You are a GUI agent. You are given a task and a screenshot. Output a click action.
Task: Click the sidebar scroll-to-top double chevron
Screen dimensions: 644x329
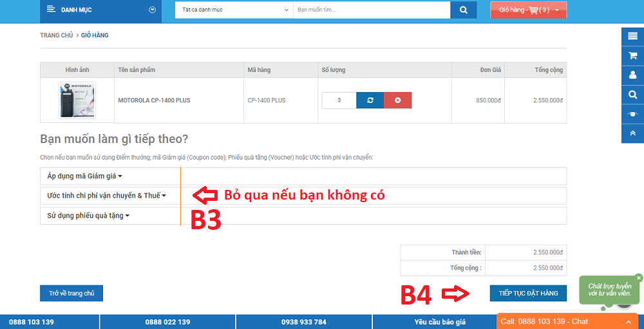[632, 133]
